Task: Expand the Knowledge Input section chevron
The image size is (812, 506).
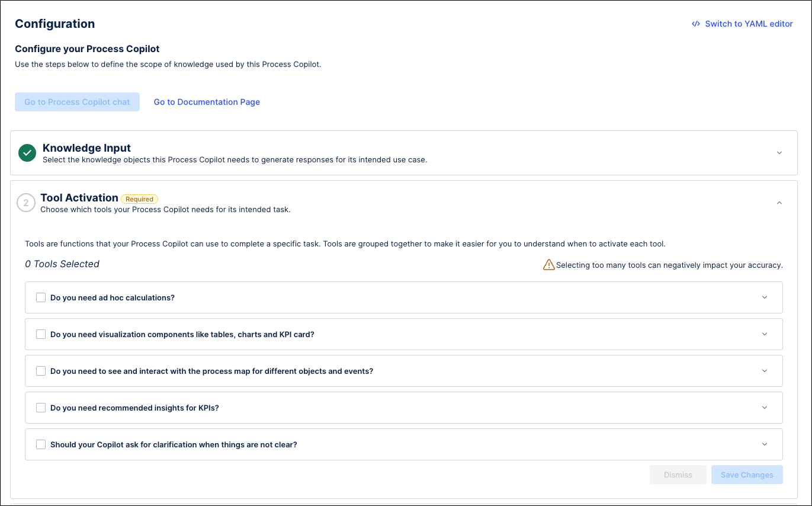Action: click(x=779, y=153)
